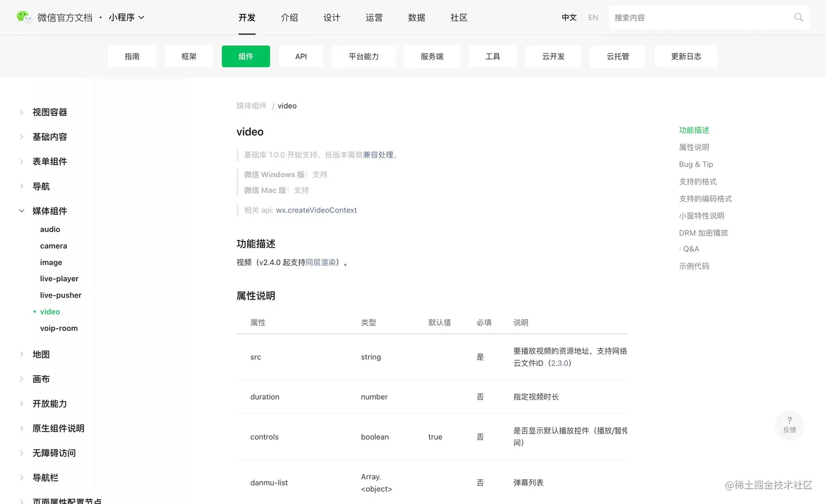Select the 开发 top menu
The height and width of the screenshot is (504, 826).
coord(247,17)
